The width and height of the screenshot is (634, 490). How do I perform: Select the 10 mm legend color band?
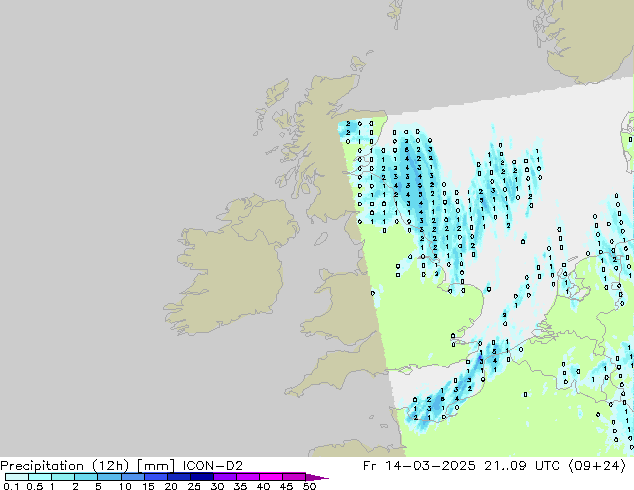point(133,477)
